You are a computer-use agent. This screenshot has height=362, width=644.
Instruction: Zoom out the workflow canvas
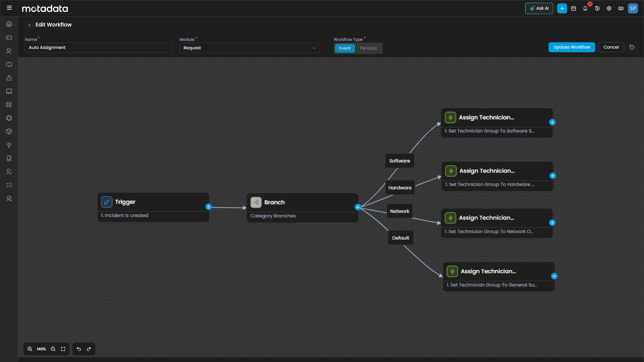click(x=53, y=349)
